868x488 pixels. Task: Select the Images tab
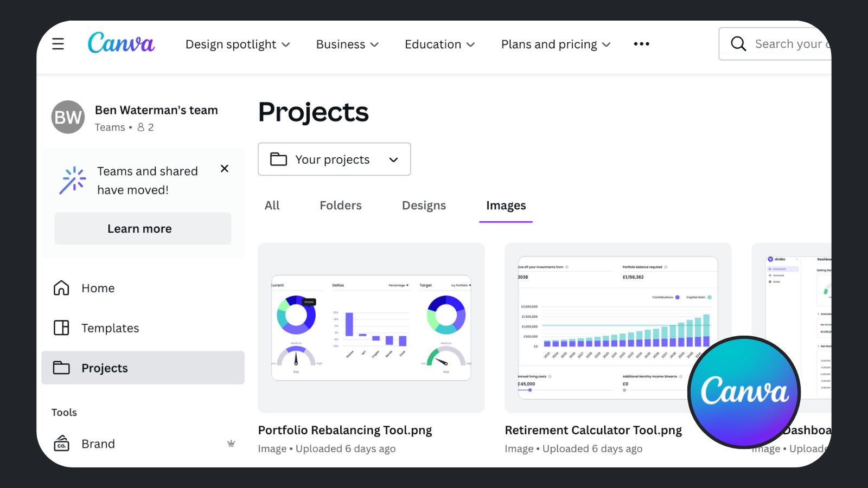[506, 206]
